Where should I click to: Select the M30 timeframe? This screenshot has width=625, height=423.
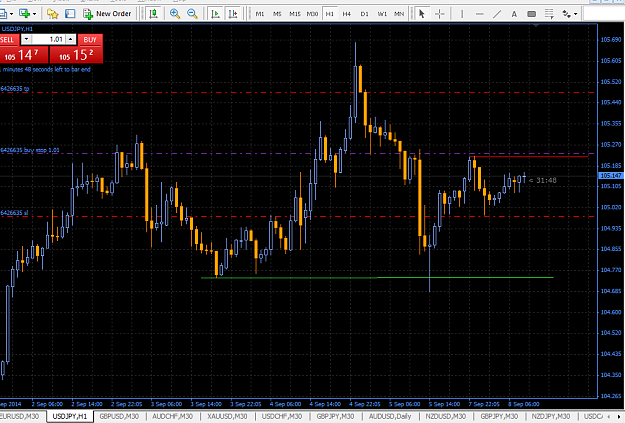312,14
